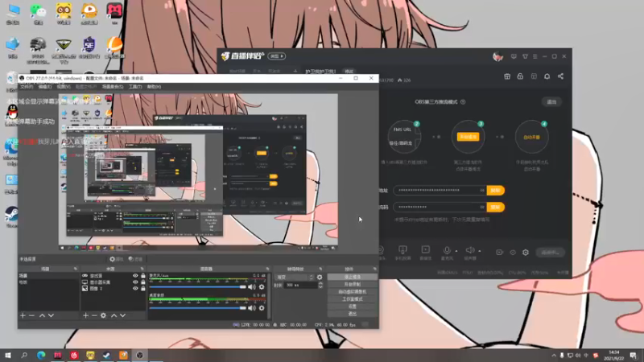Click the share icon in 直播伴侣
Screen dimensions: 644x362
pyautogui.click(x=560, y=76)
